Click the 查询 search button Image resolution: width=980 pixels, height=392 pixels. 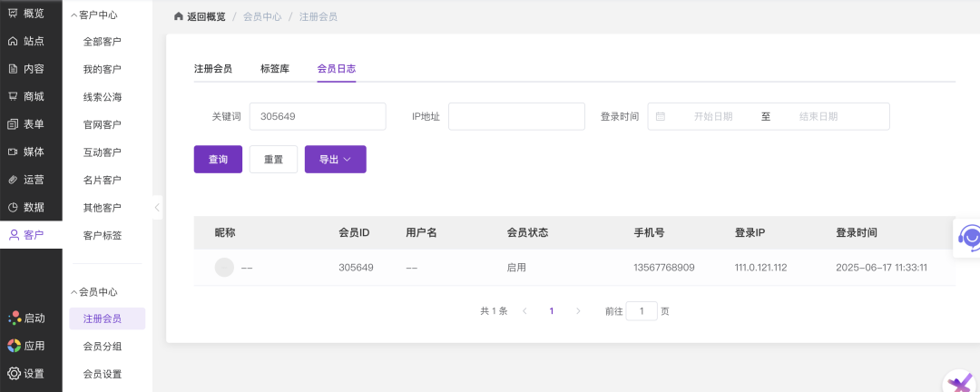[x=218, y=159]
